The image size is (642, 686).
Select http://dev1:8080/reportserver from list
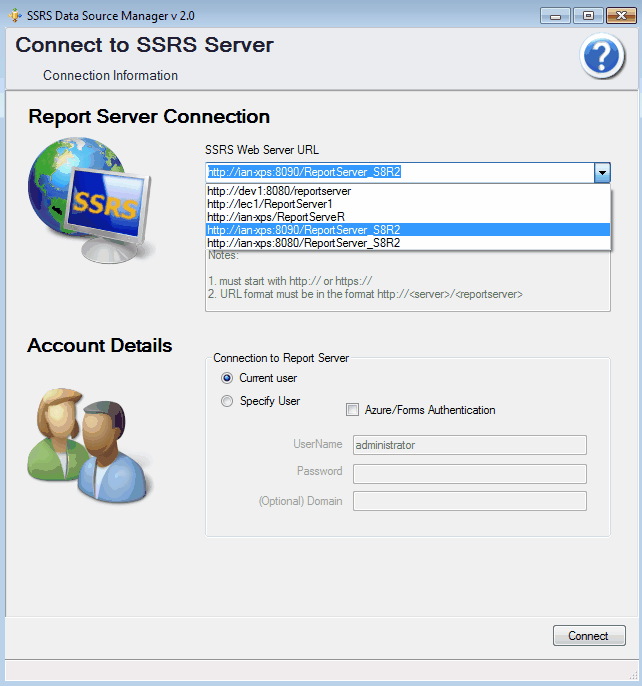[408, 191]
